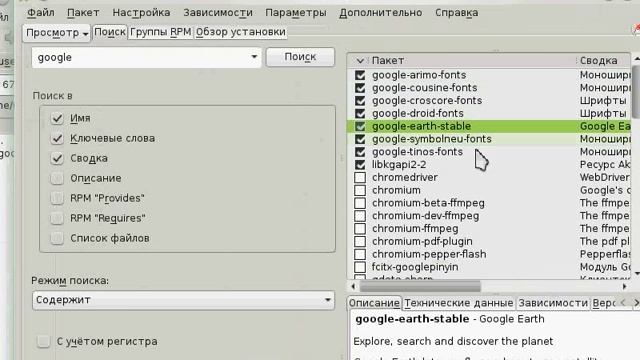Toggle status icon for google-tinos-fonts
This screenshot has height=360, width=640.
(360, 152)
